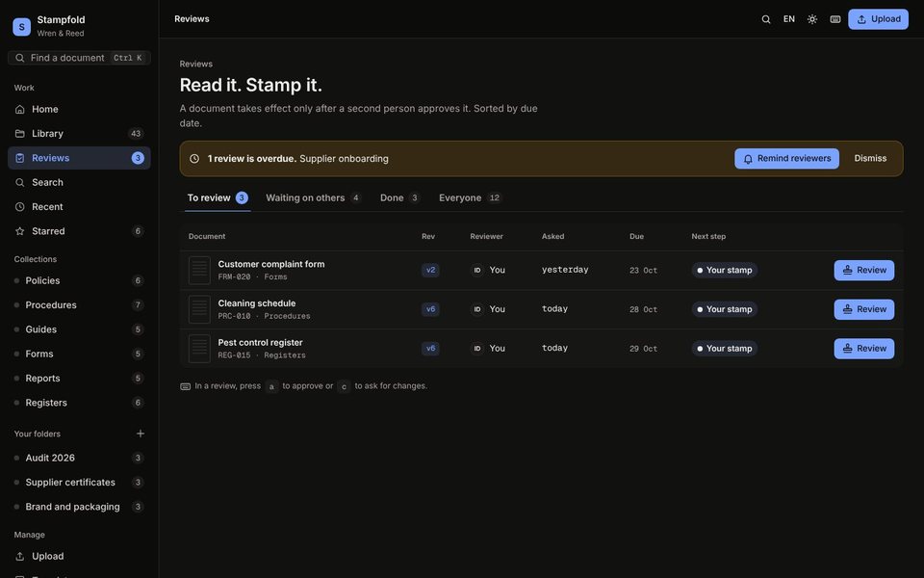924x578 pixels.
Task: Open Recent documents
Action: tap(79, 207)
